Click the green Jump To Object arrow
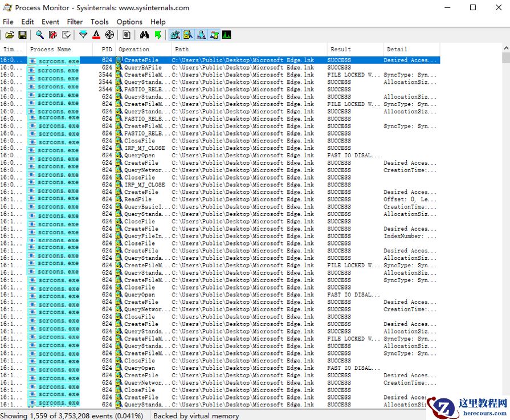The image size is (510, 420). [x=157, y=35]
